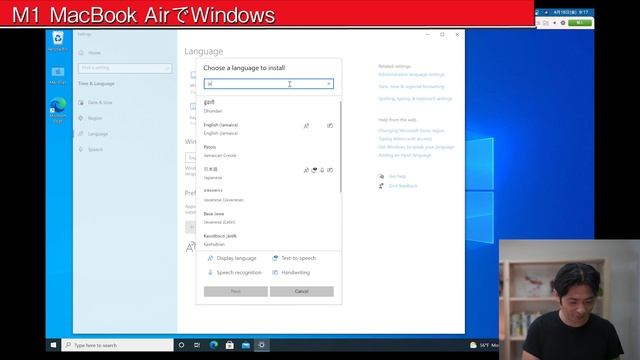Image resolution: width=640 pixels, height=360 pixels.
Task: Click the text-to-speech icon in Japanese row
Action: pyautogui.click(x=314, y=170)
